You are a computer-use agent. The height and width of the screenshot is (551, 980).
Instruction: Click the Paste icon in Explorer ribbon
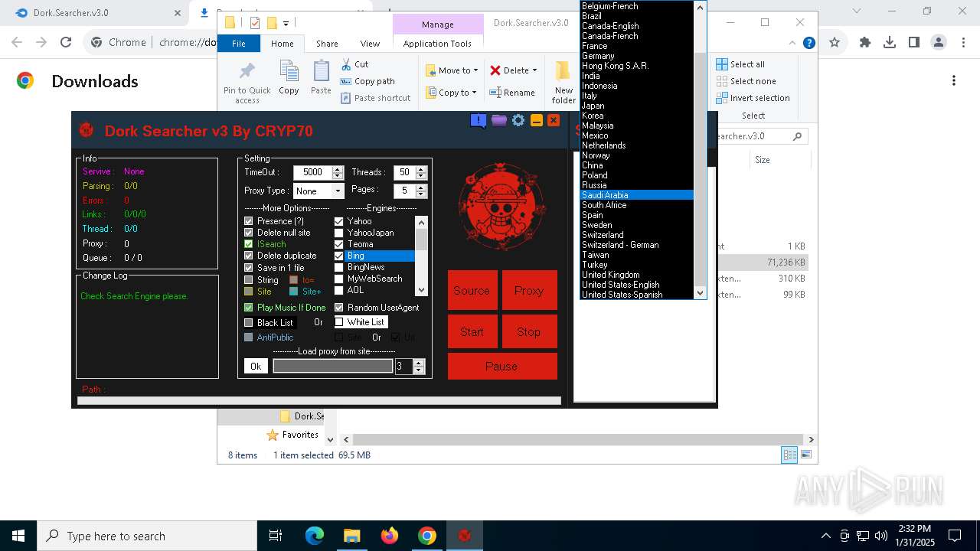pyautogui.click(x=321, y=78)
